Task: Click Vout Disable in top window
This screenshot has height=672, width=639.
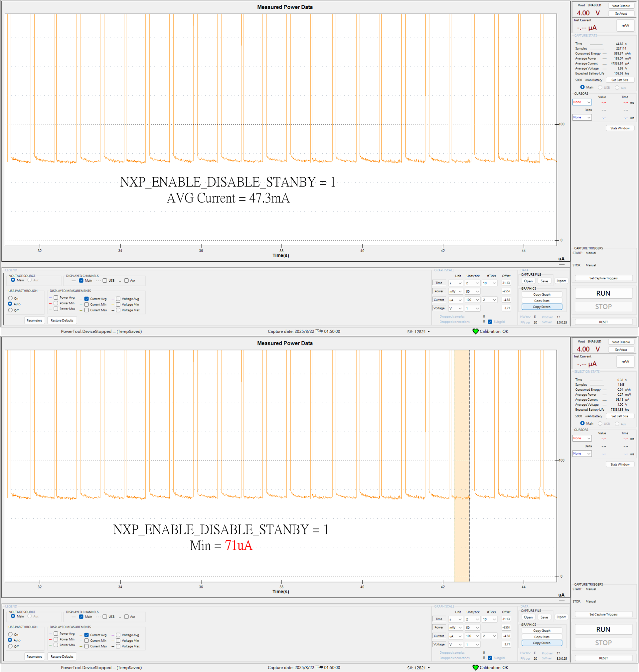Action: click(x=621, y=6)
